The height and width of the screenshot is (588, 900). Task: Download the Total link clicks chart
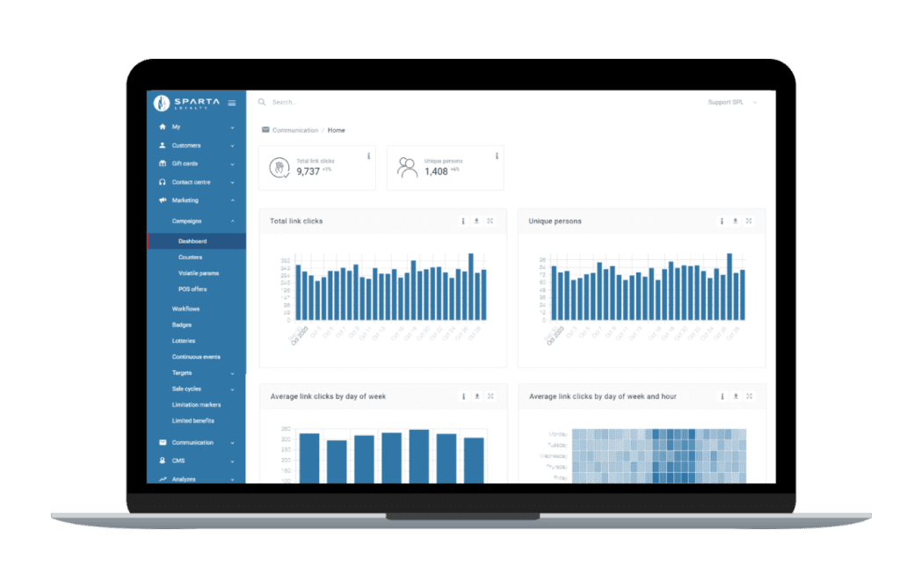click(476, 221)
